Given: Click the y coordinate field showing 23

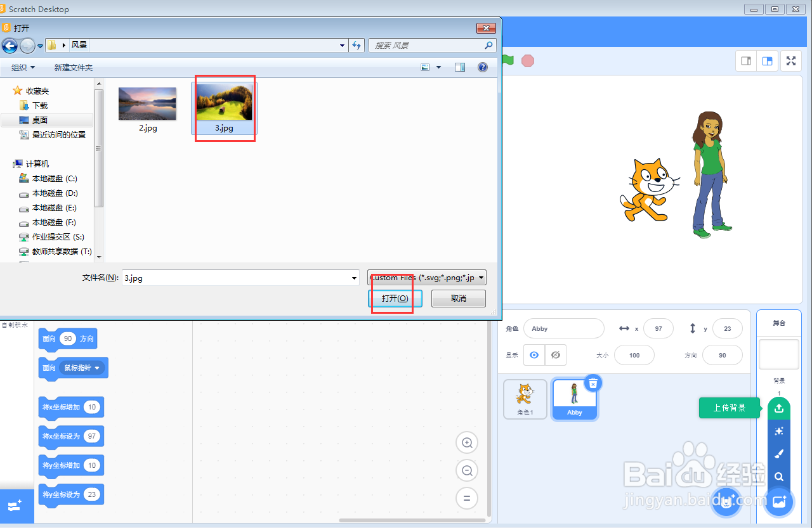Looking at the screenshot, I should pos(728,328).
